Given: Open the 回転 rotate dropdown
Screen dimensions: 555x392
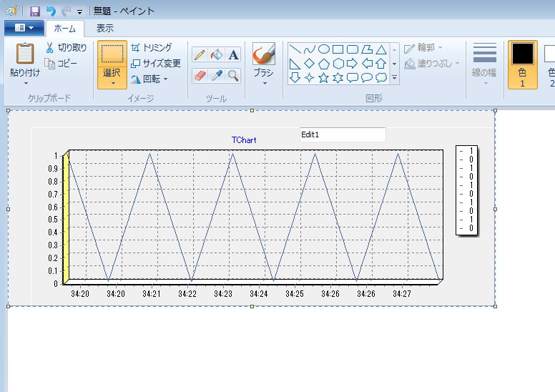Looking at the screenshot, I should pyautogui.click(x=149, y=79).
